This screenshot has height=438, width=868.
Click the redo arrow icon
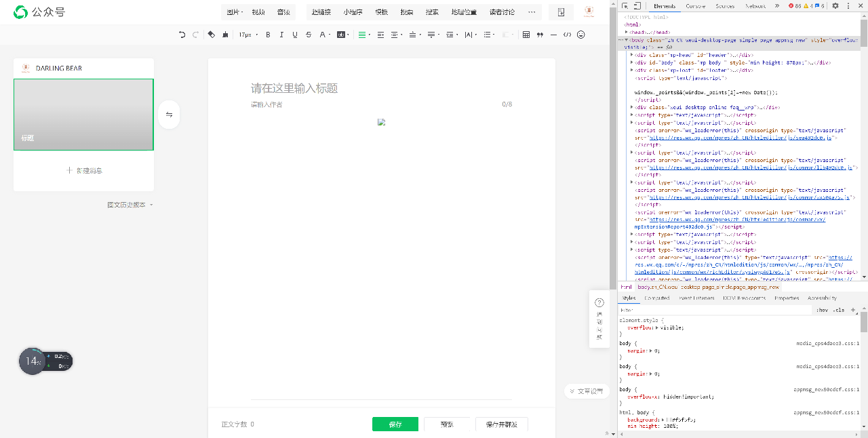196,35
